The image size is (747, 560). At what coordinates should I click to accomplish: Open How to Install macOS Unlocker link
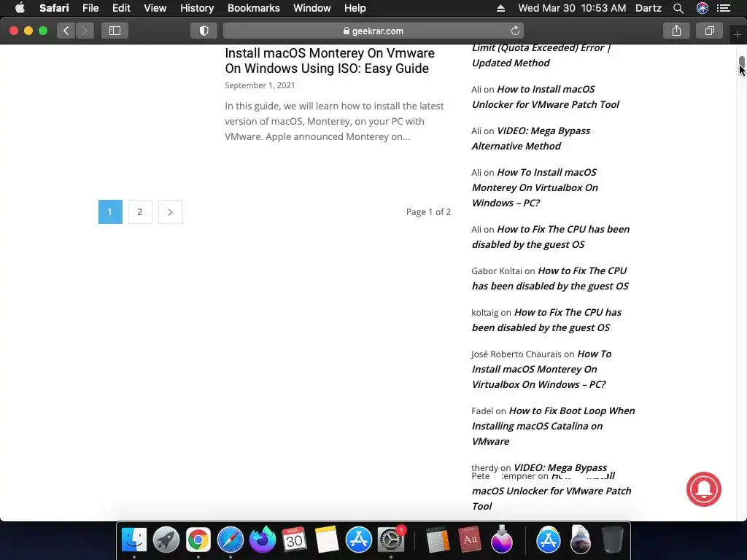546,97
